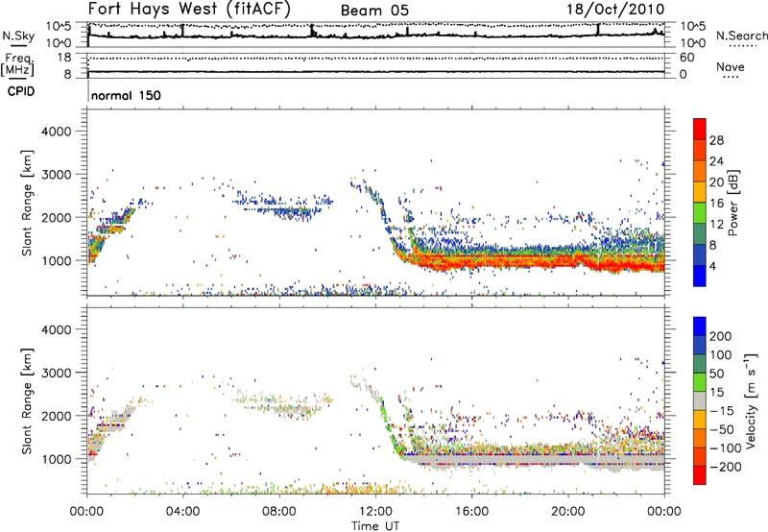Click the Velocity [m s-1] colorbar title
Viewport: 768px width, 532px height.
(751, 401)
